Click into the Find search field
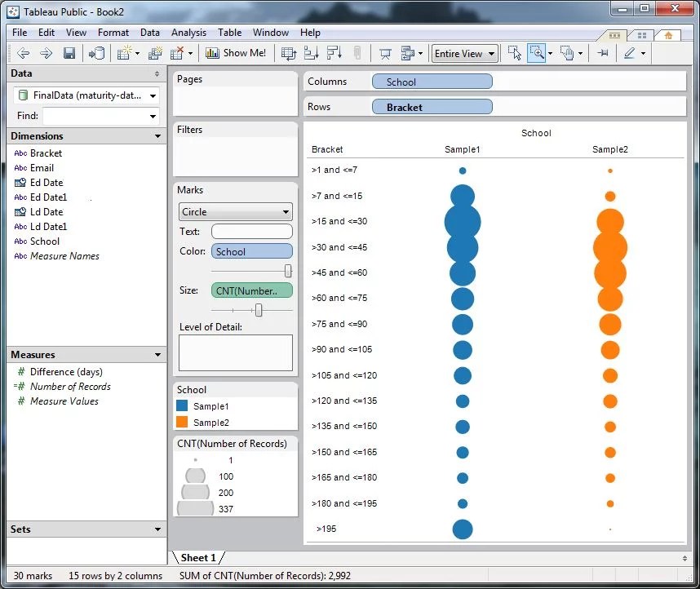The image size is (700, 589). pyautogui.click(x=95, y=116)
